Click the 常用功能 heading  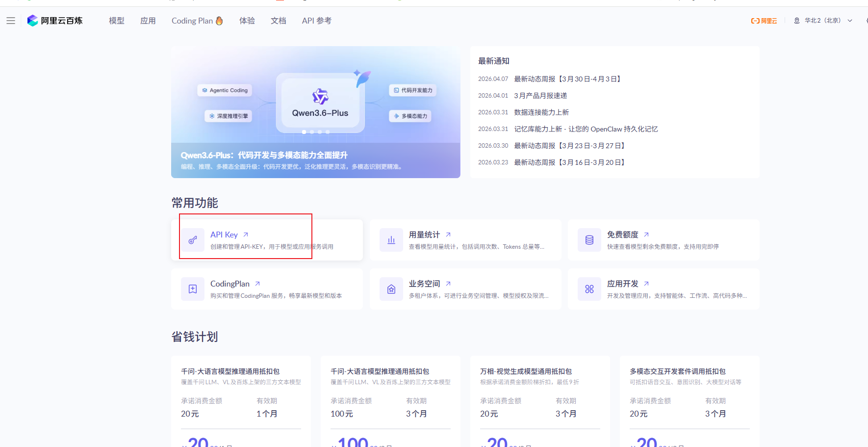pyautogui.click(x=195, y=203)
